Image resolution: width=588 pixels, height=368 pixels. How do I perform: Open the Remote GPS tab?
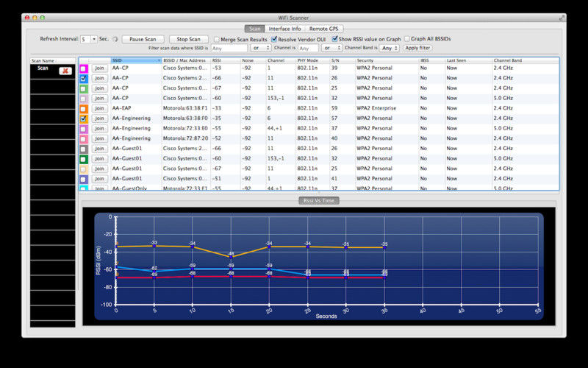323,29
